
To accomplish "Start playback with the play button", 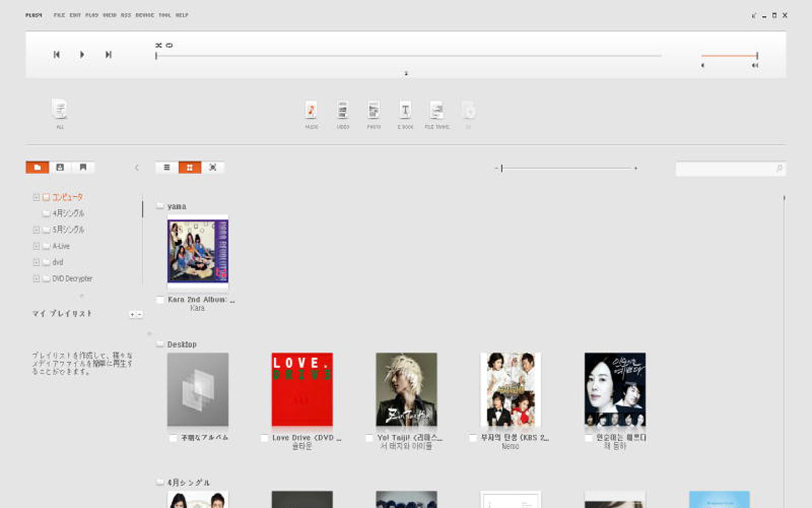I will coord(82,55).
